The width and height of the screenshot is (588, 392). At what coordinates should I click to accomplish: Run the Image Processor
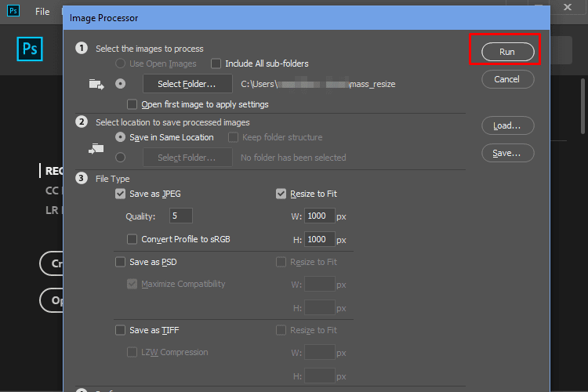(507, 52)
